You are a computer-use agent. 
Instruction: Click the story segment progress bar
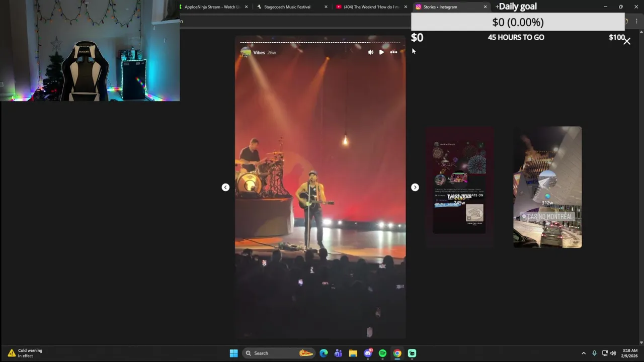pyautogui.click(x=320, y=42)
